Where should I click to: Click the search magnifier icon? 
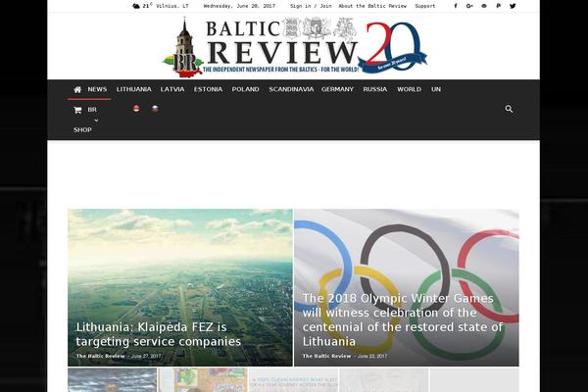(x=509, y=109)
